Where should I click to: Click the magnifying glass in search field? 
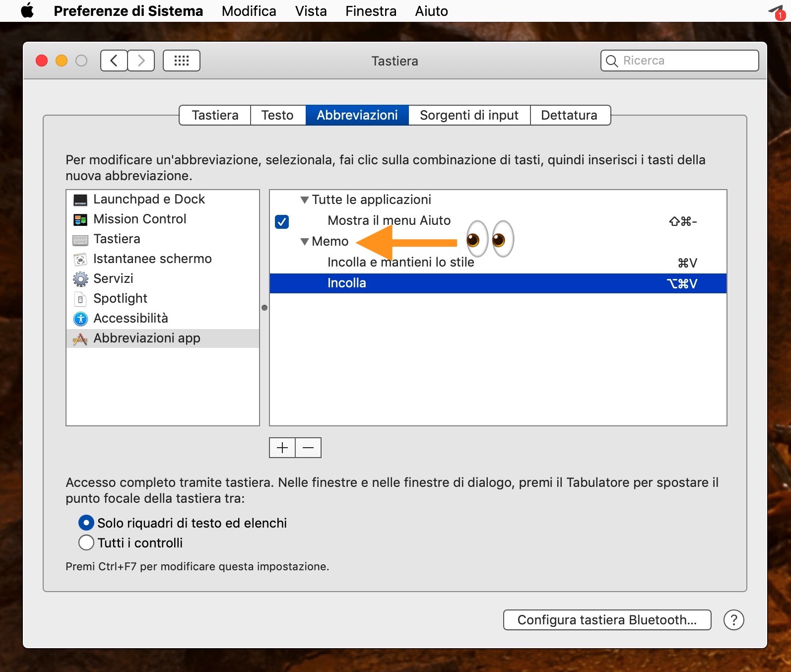612,61
